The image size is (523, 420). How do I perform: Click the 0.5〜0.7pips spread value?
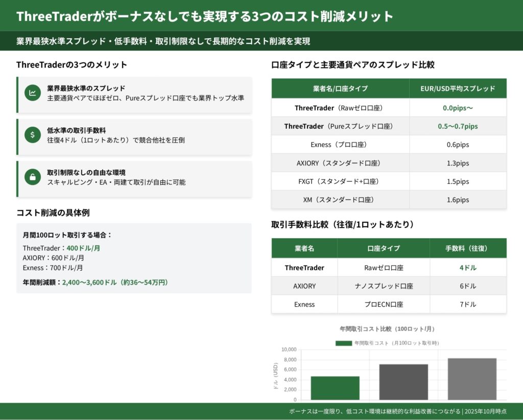click(x=458, y=126)
